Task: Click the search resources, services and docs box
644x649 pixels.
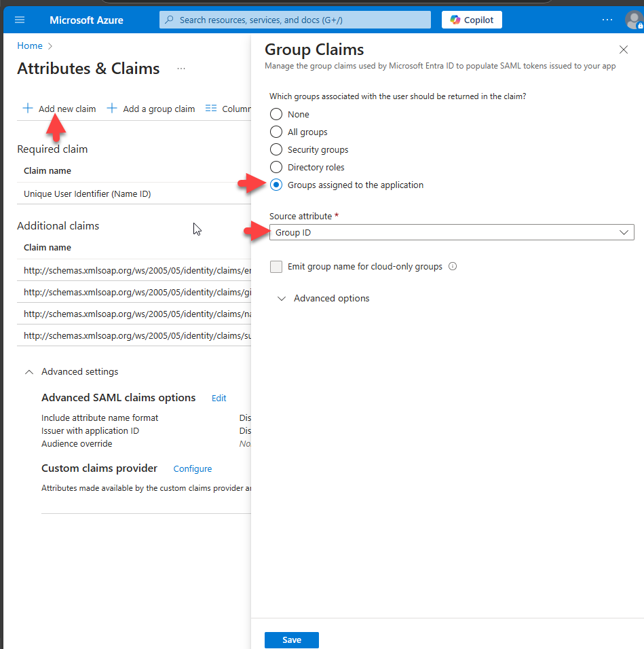Action: [295, 20]
